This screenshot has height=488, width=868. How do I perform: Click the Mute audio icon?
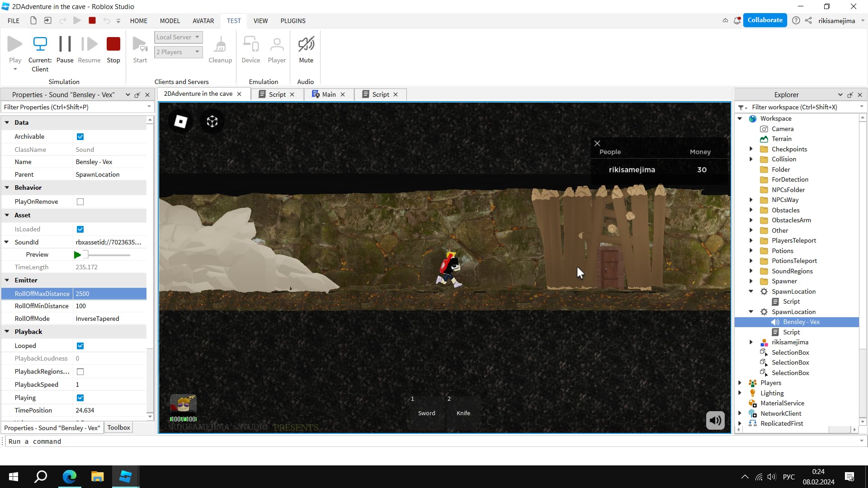tap(306, 44)
